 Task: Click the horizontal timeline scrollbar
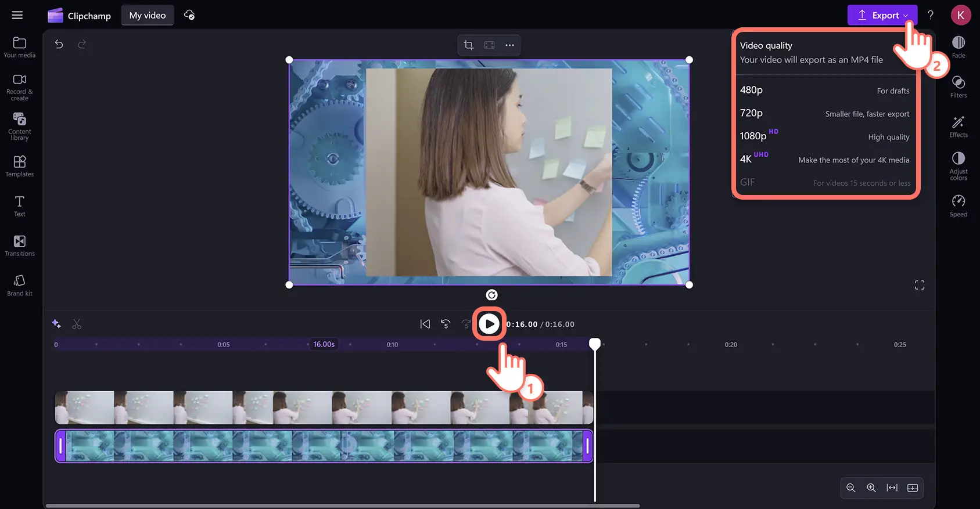click(x=343, y=506)
